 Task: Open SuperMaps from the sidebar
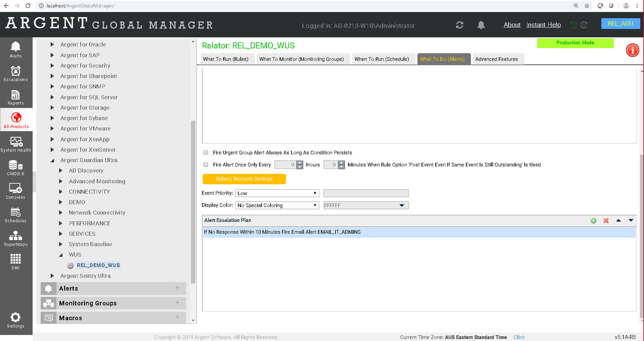tap(16, 239)
